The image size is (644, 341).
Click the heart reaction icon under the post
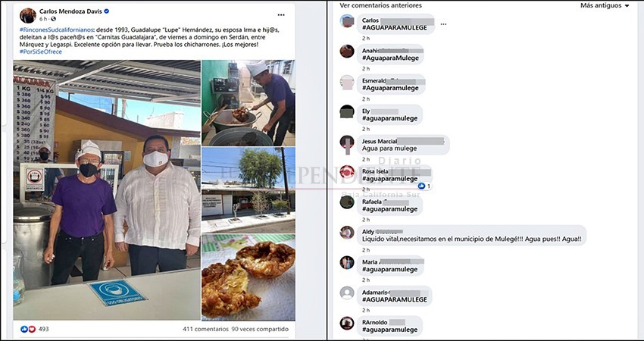click(x=32, y=329)
